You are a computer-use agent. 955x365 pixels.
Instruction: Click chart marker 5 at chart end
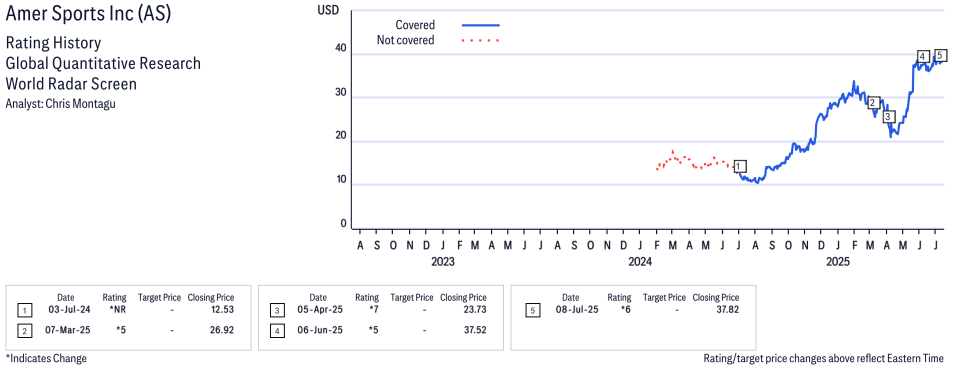pyautogui.click(x=940, y=55)
